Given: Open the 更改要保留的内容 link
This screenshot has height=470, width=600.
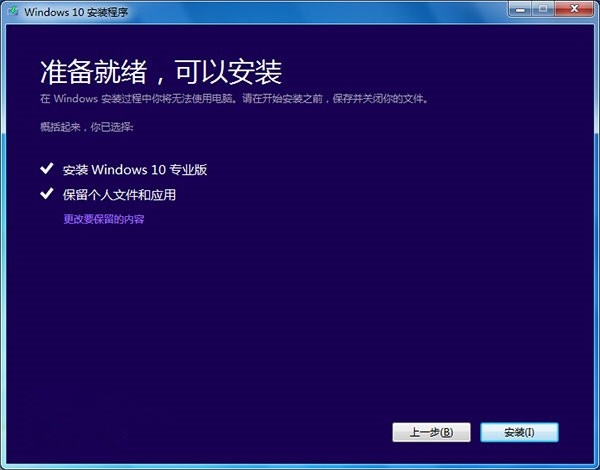Looking at the screenshot, I should (x=104, y=219).
